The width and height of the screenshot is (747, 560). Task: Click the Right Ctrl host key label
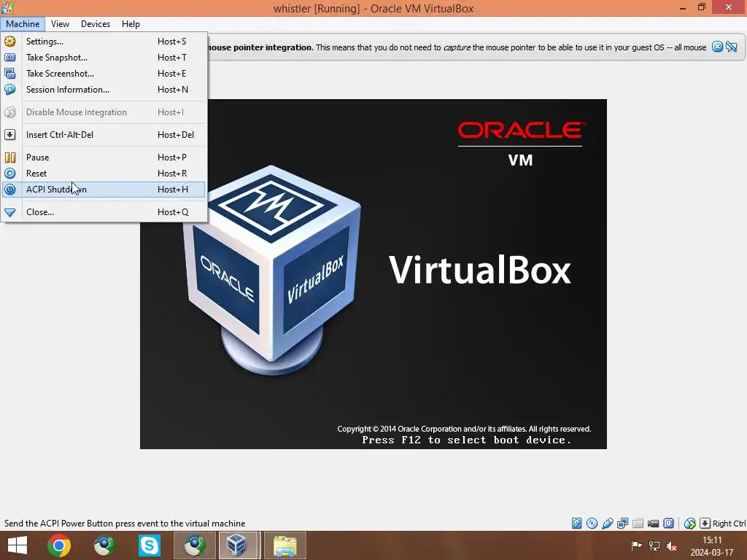[x=729, y=524]
